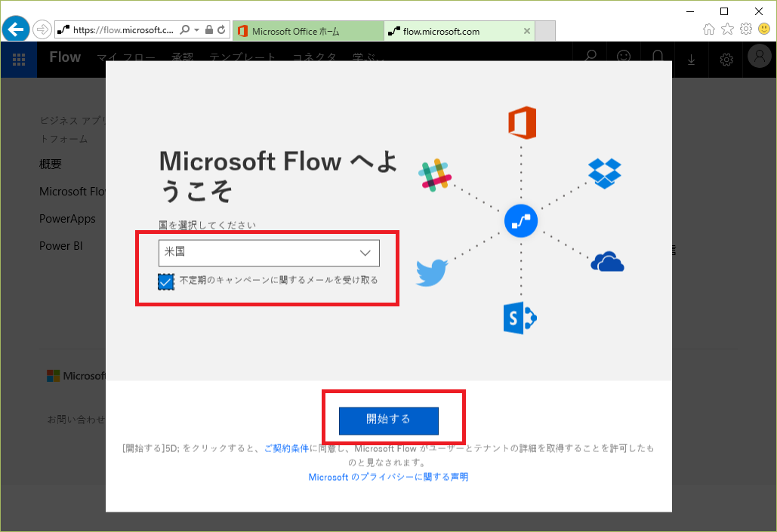Click the smiley feedback icon in browser
Viewport: 777px width, 532px height.
(764, 29)
